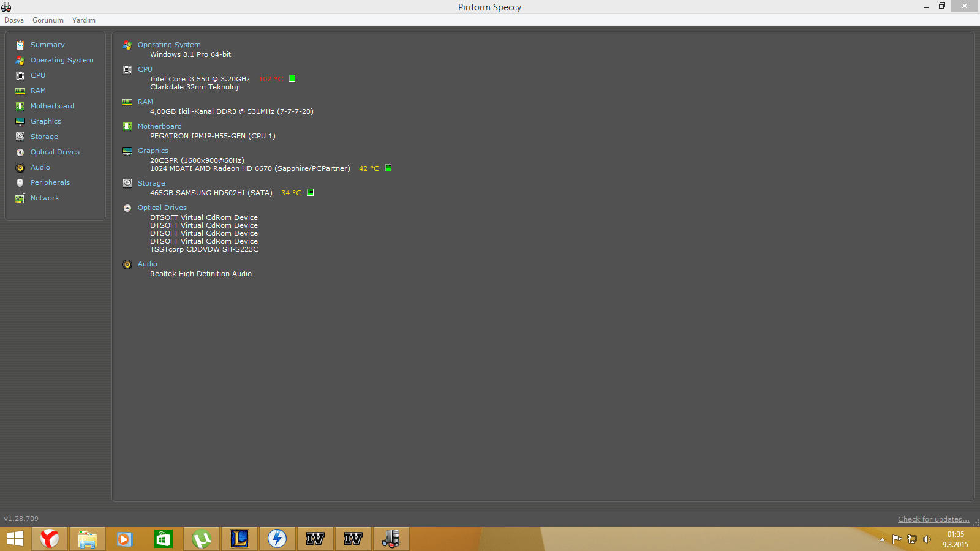Click the Optical Drives disc icon in the summary
The width and height of the screenshot is (980, 551).
coord(127,208)
